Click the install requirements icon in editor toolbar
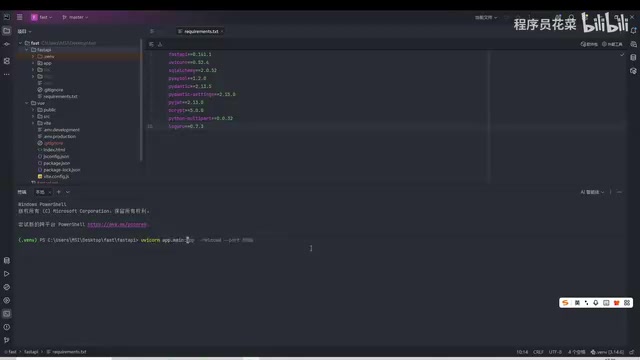Image resolution: width=640 pixels, height=360 pixels. [x=151, y=44]
